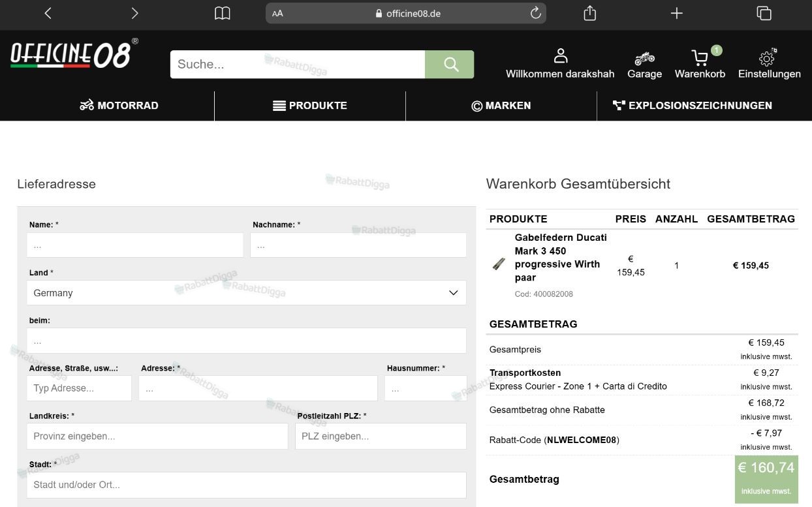Image resolution: width=812 pixels, height=507 pixels.
Task: Select the officine08.de address bar
Action: click(406, 13)
